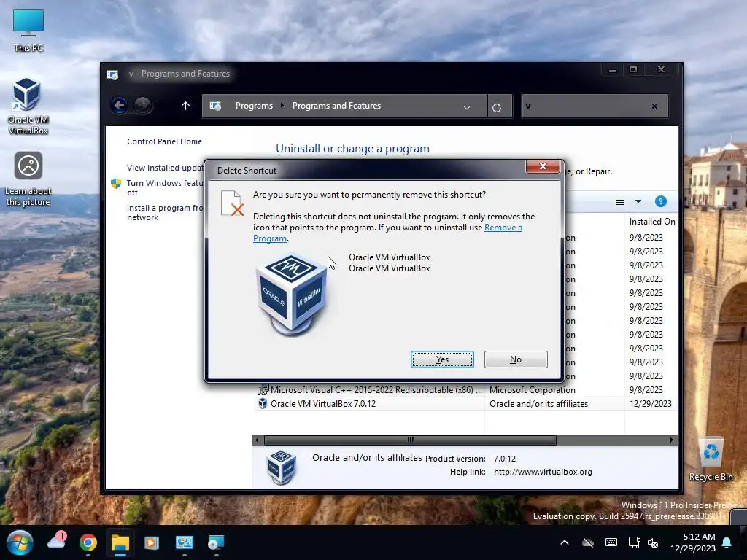Click the forward navigation arrow

(142, 105)
